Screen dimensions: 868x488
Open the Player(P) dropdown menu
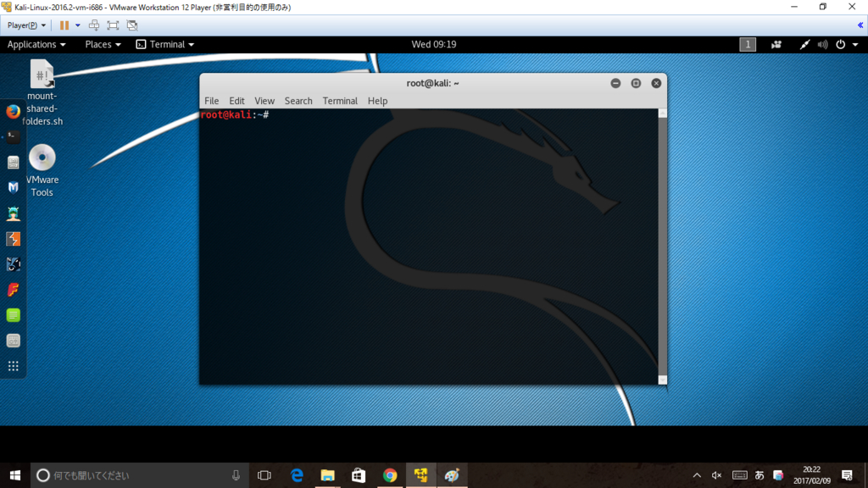click(26, 25)
